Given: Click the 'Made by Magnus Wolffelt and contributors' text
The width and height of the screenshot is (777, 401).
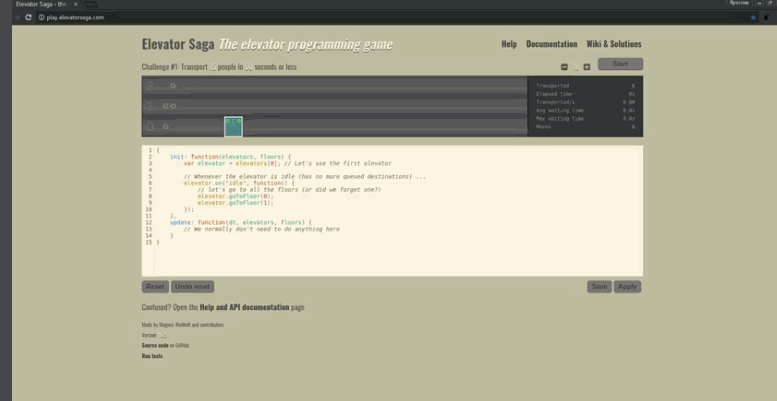Looking at the screenshot, I should 182,325.
